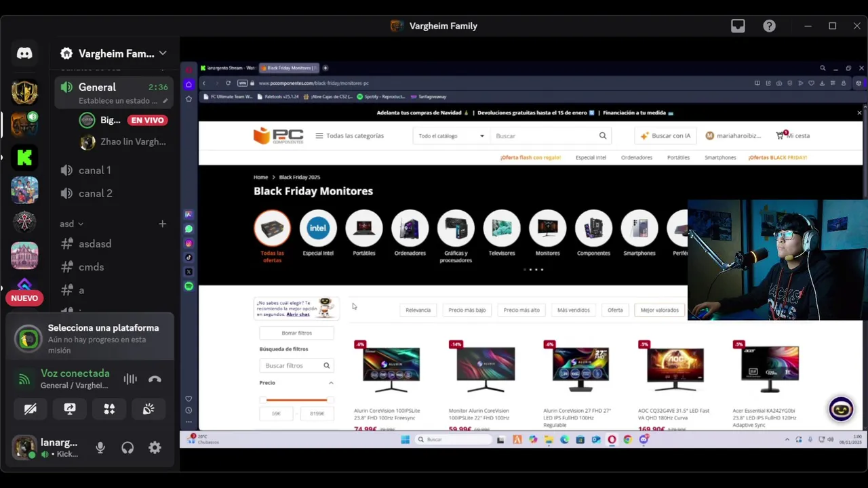The height and width of the screenshot is (488, 868).
Task: Open new browser tab plus button
Action: [325, 68]
